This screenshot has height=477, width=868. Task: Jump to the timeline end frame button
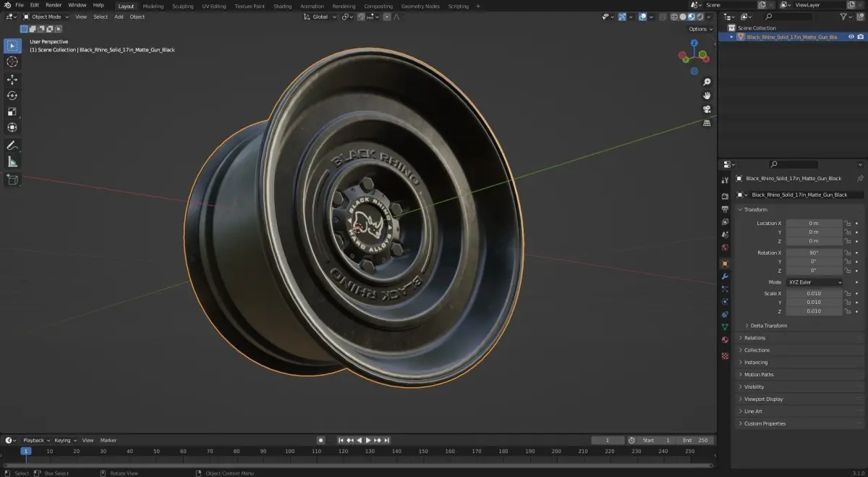(x=387, y=440)
